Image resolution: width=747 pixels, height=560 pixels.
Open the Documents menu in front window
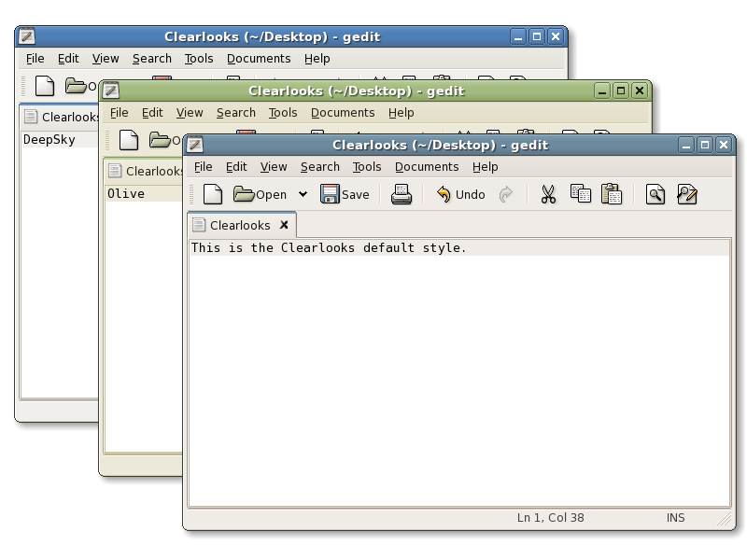point(427,167)
